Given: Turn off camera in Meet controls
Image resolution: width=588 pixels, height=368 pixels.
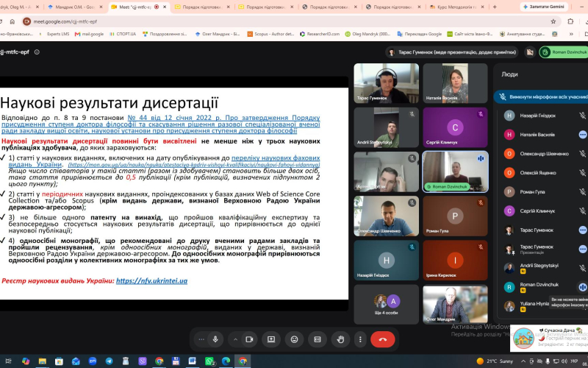Looking at the screenshot, I should point(249,339).
